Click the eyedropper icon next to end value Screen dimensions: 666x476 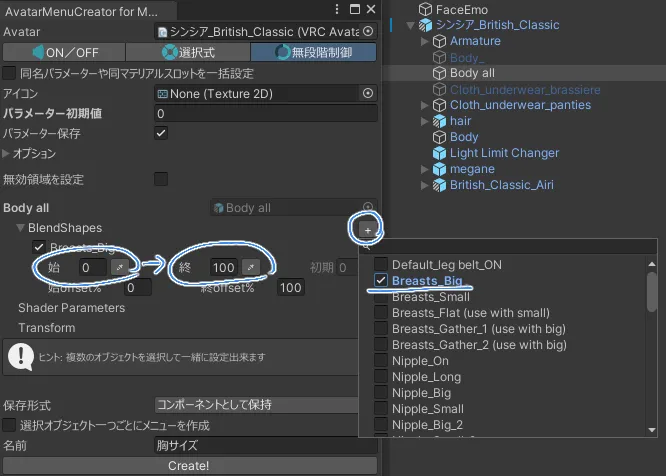coord(250,267)
